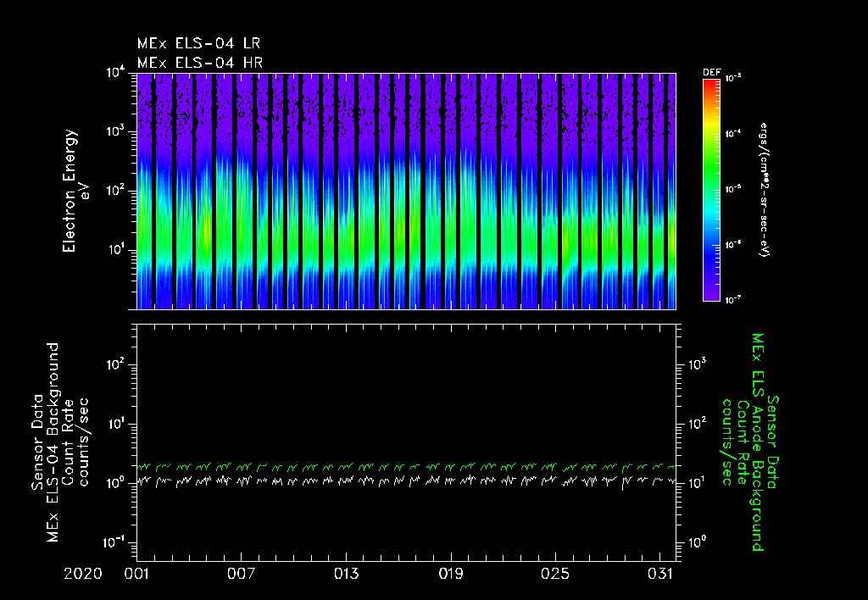Image resolution: width=868 pixels, height=600 pixels.
Task: Click the 007 day tick label
Action: (x=241, y=574)
